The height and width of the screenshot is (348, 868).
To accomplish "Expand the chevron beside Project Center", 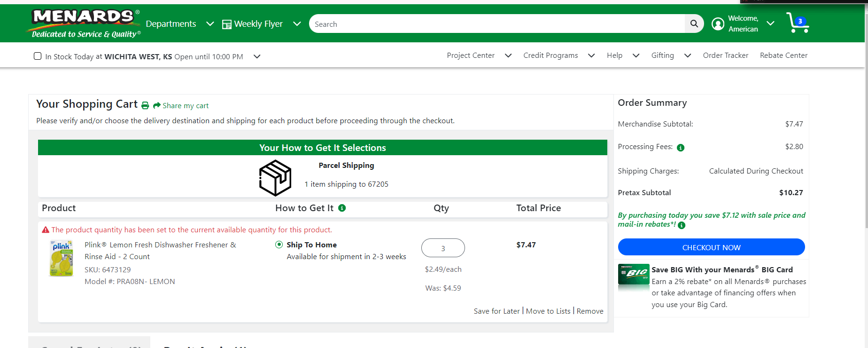I will pyautogui.click(x=508, y=55).
